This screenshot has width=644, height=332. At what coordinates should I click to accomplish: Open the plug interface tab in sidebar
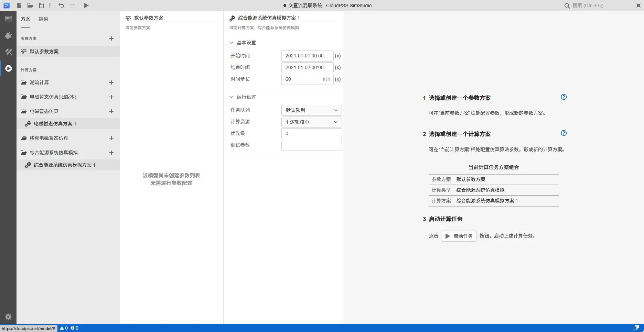click(8, 35)
